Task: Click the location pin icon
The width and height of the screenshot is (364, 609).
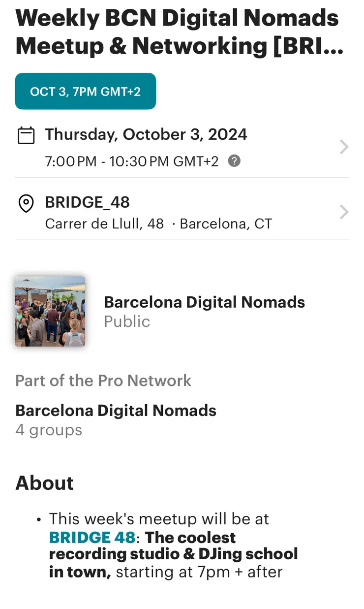Action: pos(26,203)
